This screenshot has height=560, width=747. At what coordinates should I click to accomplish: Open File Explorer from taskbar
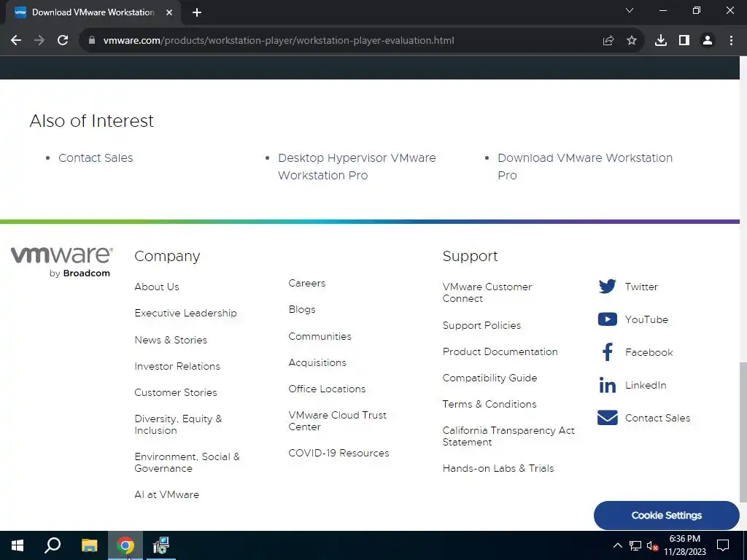89,545
